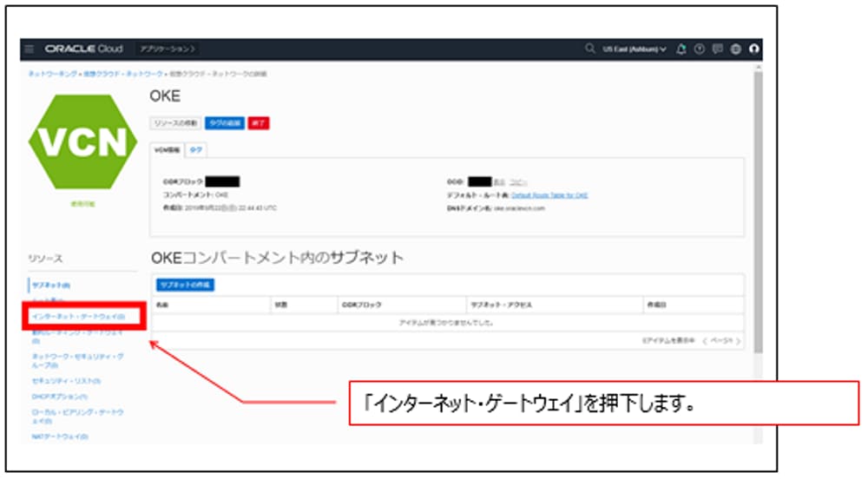Click the OKE page title
868x479 pixels.
165,96
